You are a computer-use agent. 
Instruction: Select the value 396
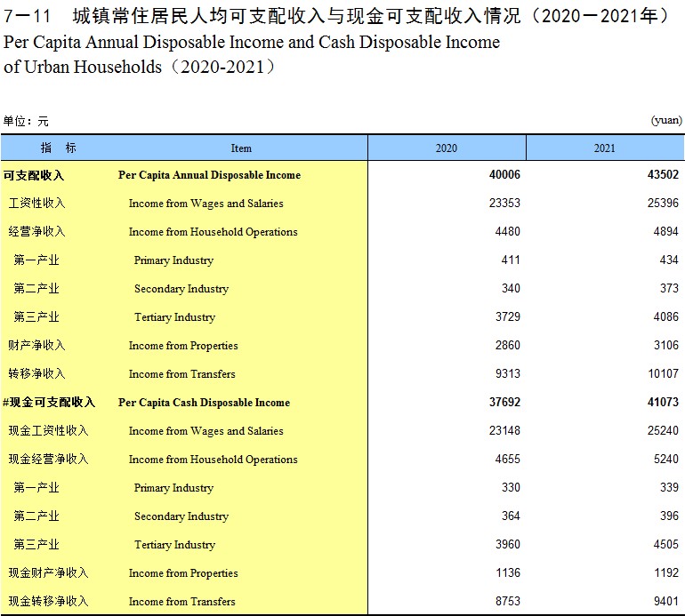click(x=669, y=516)
